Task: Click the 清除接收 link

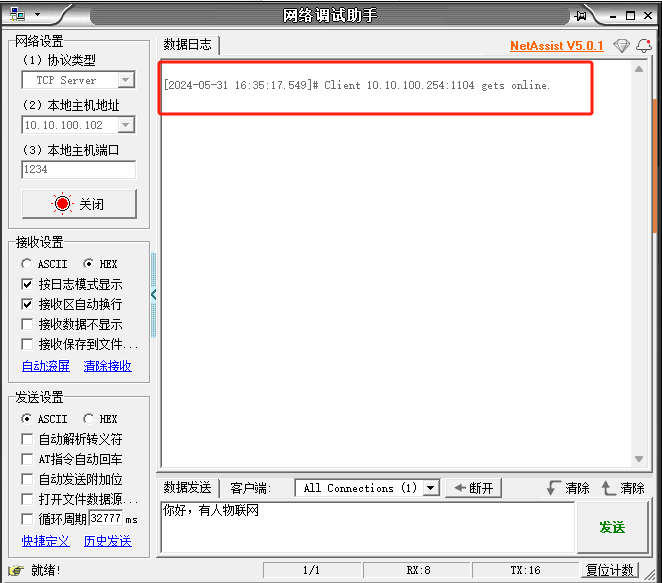Action: (108, 366)
